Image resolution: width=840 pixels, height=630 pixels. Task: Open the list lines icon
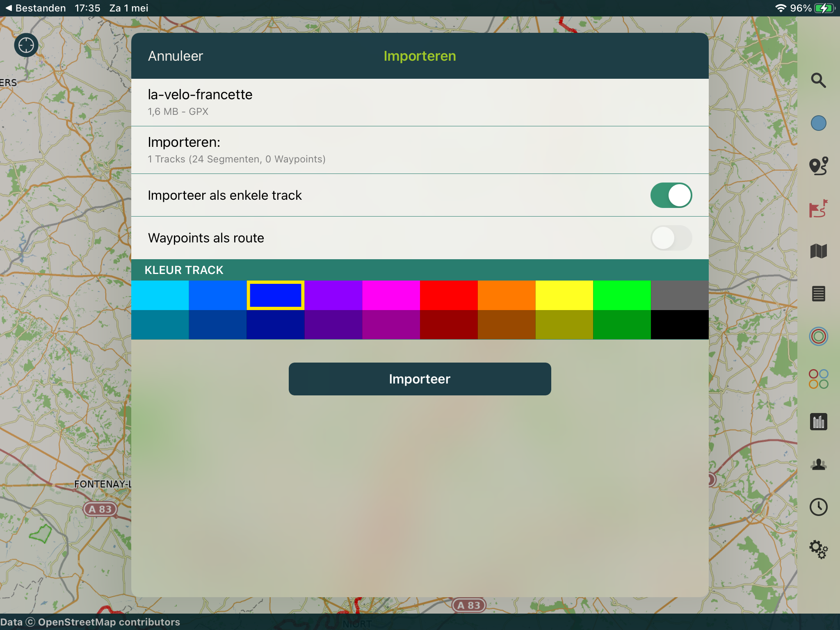tap(818, 294)
